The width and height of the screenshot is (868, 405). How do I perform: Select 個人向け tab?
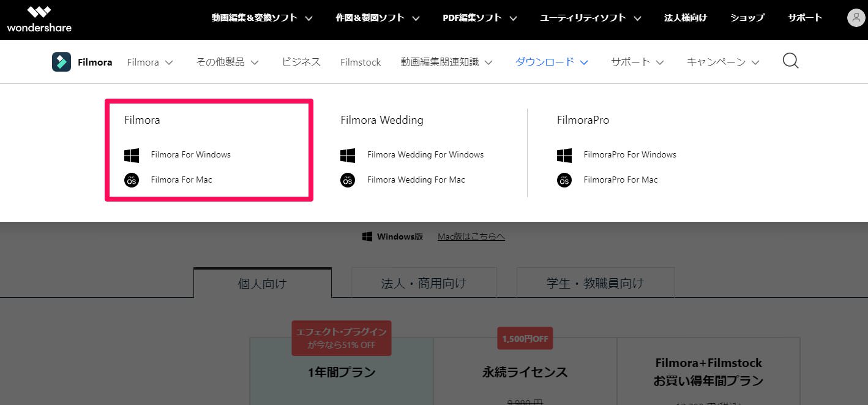pos(263,283)
